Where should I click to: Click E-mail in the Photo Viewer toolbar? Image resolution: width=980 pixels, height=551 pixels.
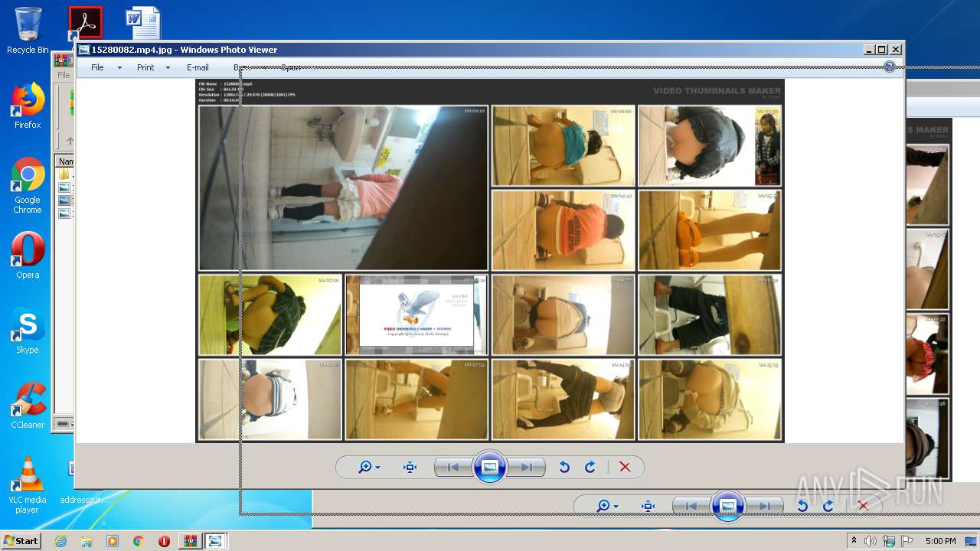click(198, 67)
